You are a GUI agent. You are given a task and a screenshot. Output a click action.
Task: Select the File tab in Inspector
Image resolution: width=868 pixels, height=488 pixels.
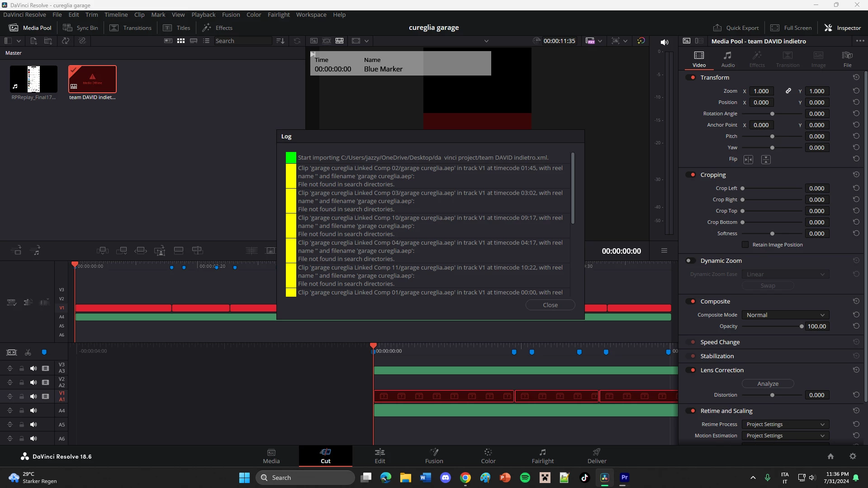pos(847,59)
